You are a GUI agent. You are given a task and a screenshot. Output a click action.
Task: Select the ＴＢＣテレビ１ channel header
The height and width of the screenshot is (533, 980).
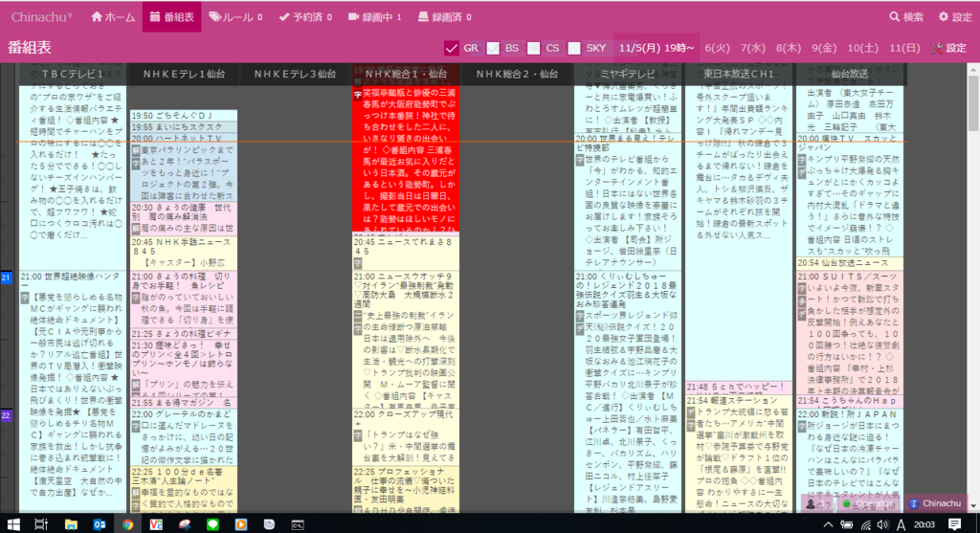pos(73,74)
